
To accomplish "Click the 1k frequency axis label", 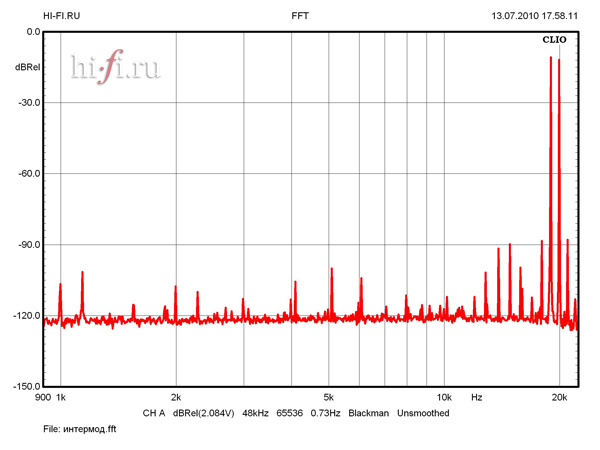I will click(60, 397).
